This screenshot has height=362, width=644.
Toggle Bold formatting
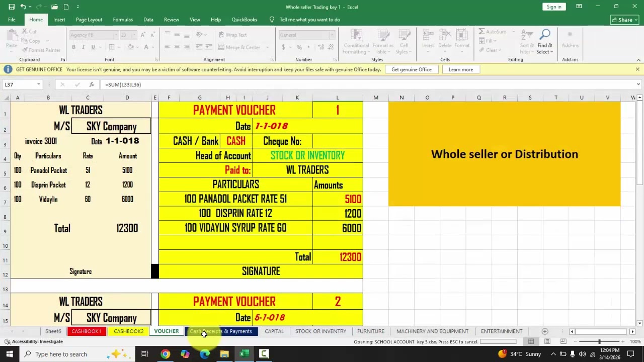tap(73, 47)
